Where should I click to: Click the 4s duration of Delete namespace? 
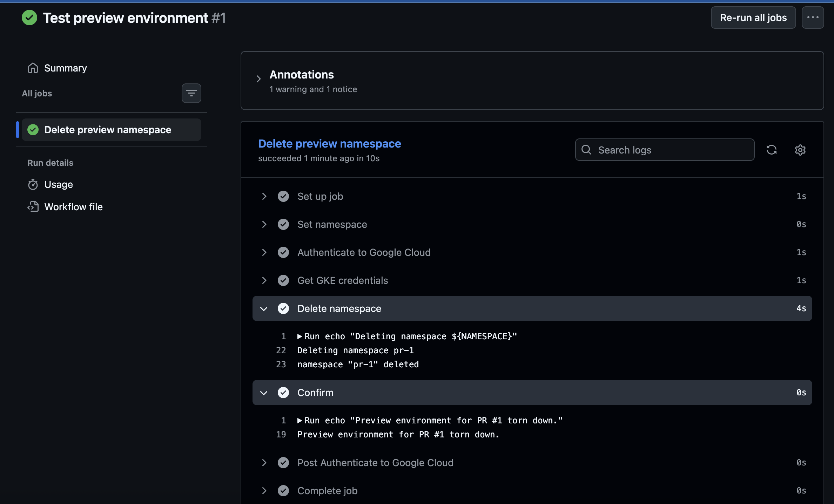click(x=801, y=308)
